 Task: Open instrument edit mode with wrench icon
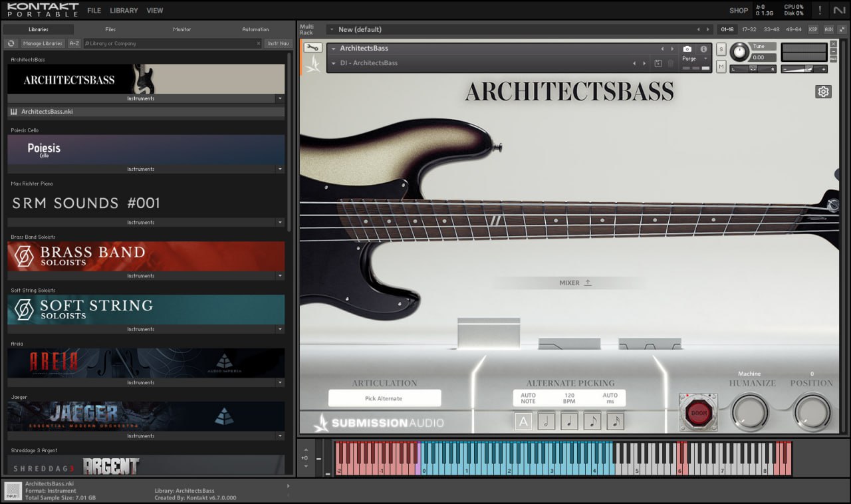coord(313,48)
